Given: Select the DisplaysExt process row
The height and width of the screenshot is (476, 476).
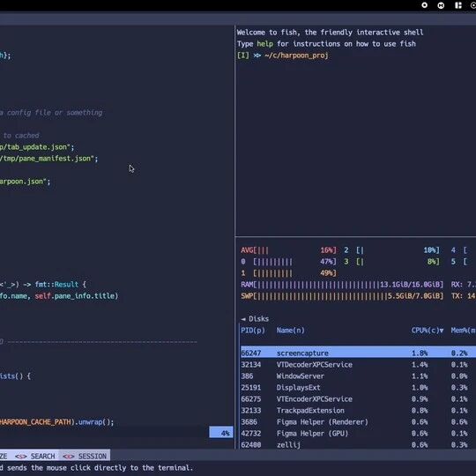Looking at the screenshot, I should [358, 388].
